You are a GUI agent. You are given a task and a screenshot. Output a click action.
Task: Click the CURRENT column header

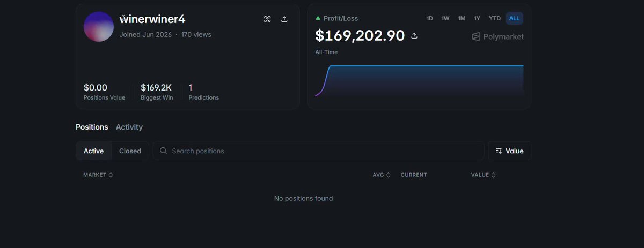[x=414, y=175]
